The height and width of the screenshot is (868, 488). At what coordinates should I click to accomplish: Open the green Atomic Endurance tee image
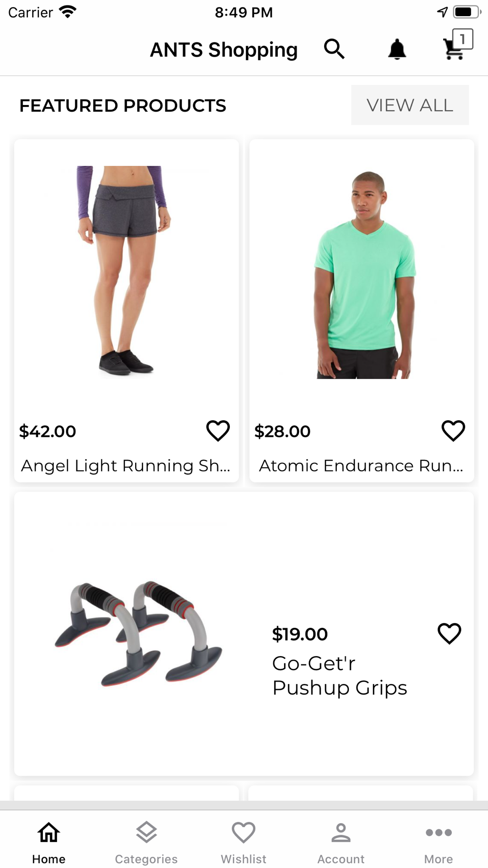point(365,275)
